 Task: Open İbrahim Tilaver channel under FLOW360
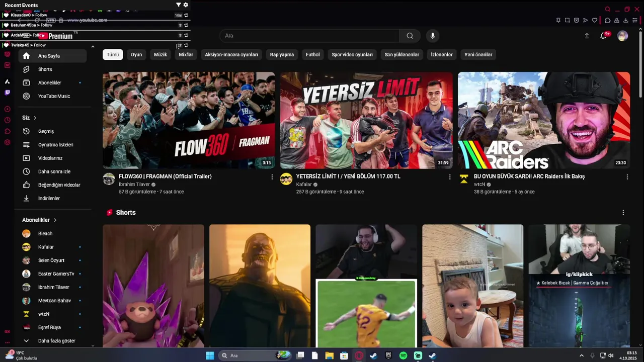click(x=134, y=185)
